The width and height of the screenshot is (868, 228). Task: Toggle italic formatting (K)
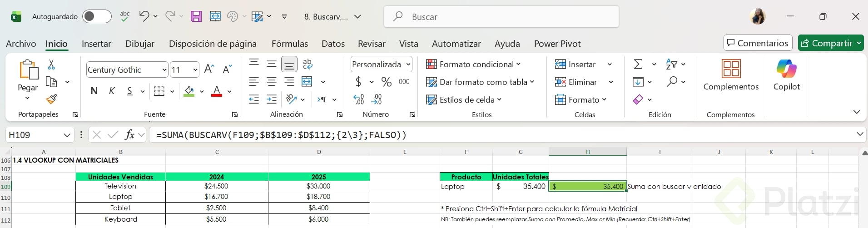pos(112,91)
